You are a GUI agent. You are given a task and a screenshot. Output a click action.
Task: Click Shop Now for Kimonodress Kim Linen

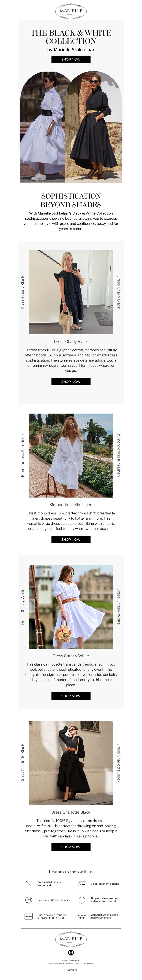(x=71, y=539)
